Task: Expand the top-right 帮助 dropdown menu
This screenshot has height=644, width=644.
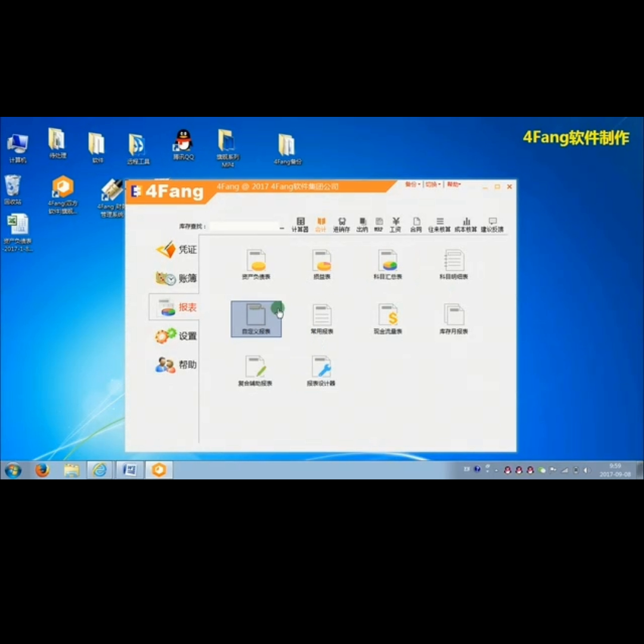Action: [454, 184]
